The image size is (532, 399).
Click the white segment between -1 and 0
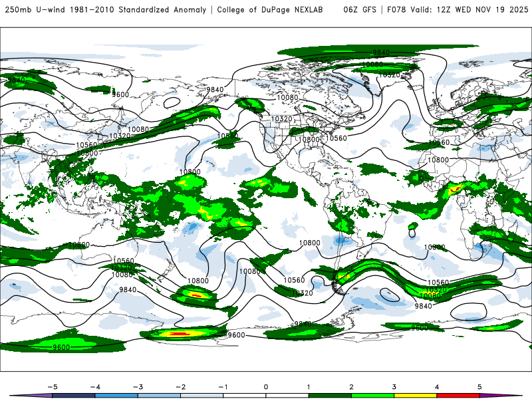pos(245,396)
